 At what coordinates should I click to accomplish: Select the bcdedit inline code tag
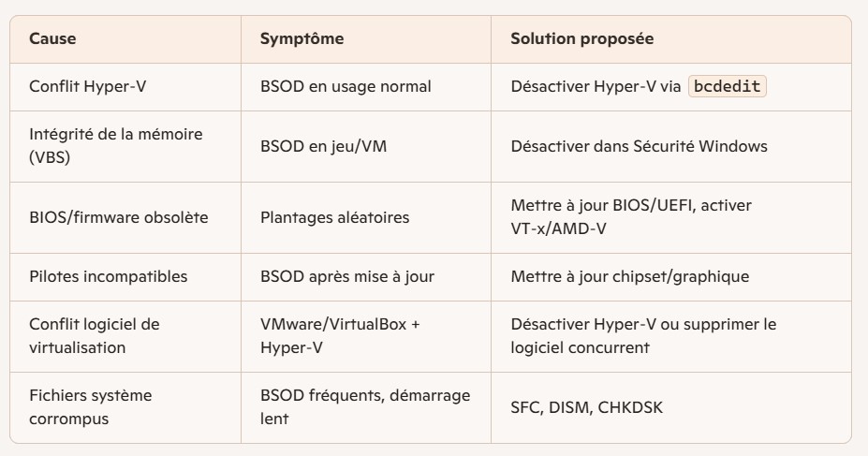pos(727,86)
